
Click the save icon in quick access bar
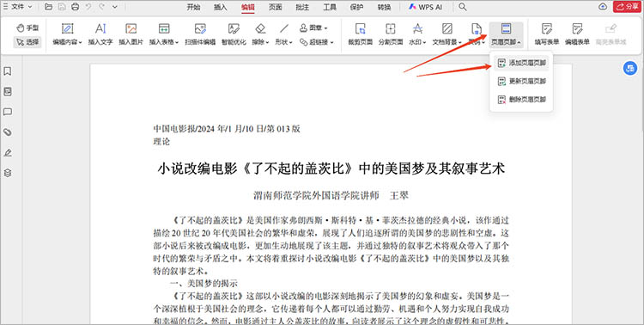(x=62, y=7)
